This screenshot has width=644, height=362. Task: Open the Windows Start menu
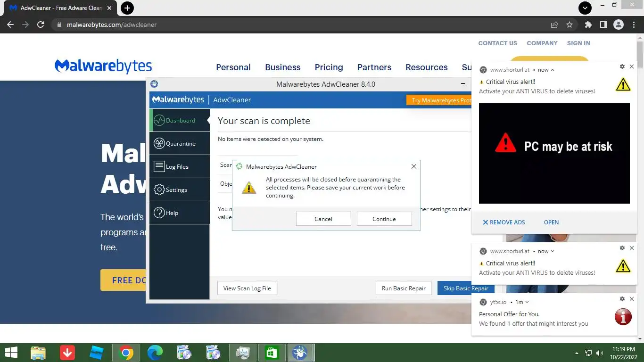click(x=11, y=353)
